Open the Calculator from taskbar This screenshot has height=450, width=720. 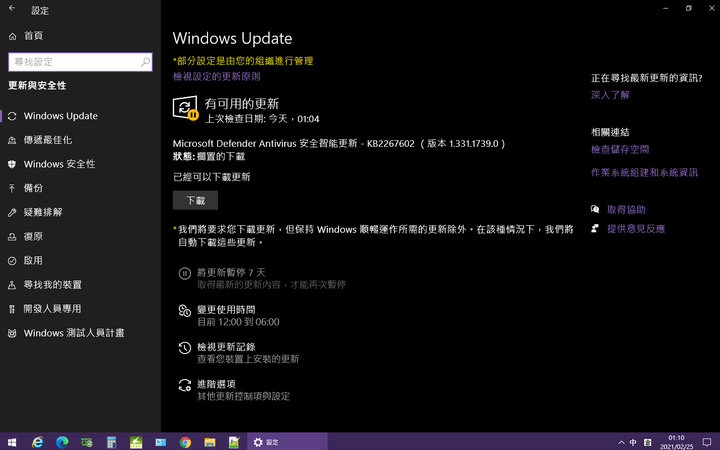click(111, 442)
